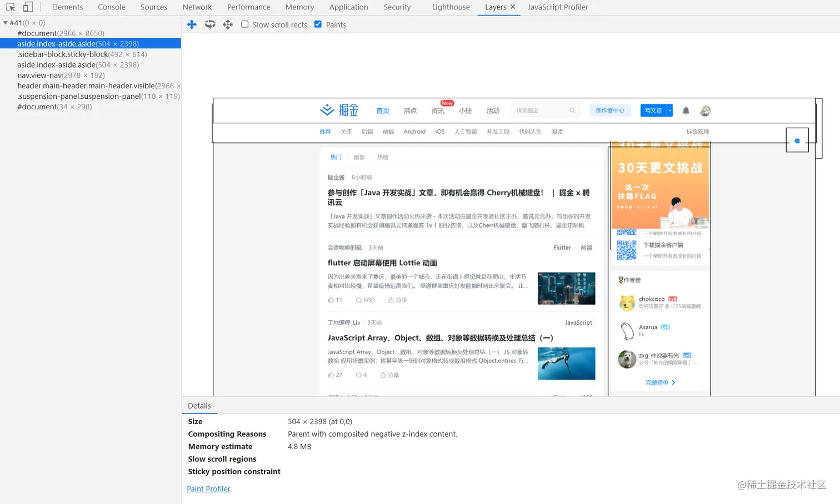
Task: Click the blue suspension panel button in preview
Action: pyautogui.click(x=797, y=140)
